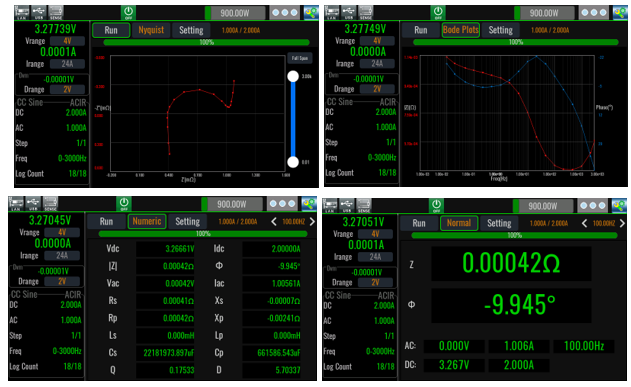Open Drange 2V selector in Nyquist screen
This screenshot has height=387, width=631.
67,89
